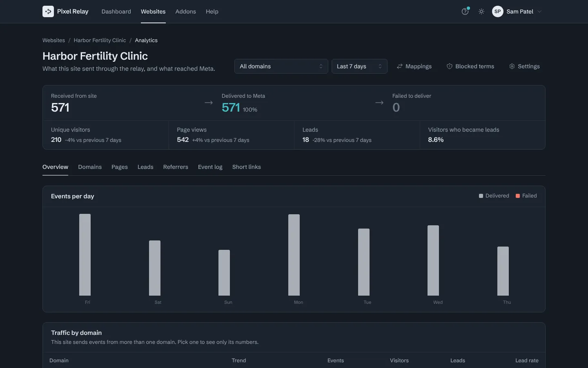
Task: Open the Last 7 days range dropdown
Action: coord(359,66)
